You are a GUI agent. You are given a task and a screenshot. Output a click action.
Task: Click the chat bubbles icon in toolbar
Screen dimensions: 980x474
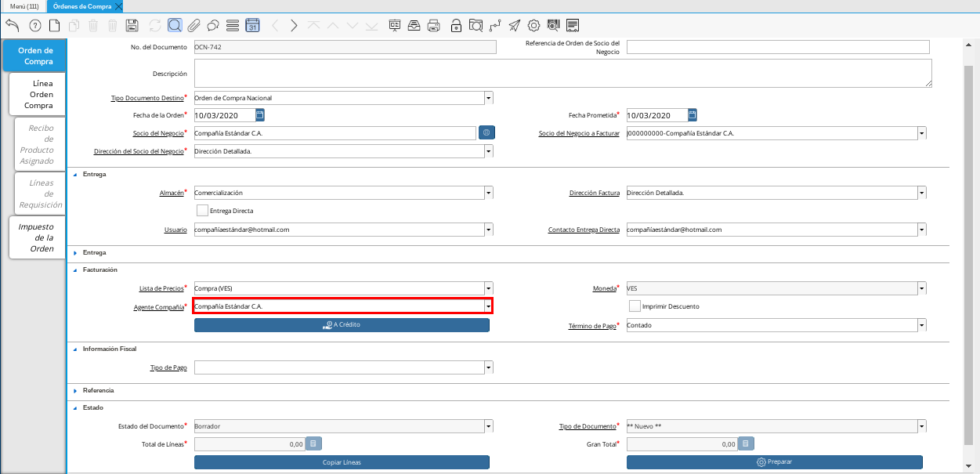(212, 25)
